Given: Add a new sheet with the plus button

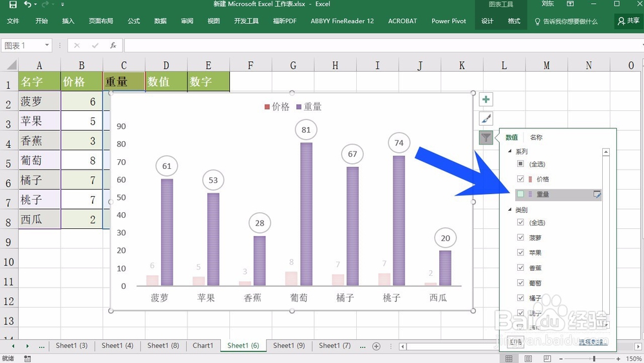Looking at the screenshot, I should [x=376, y=346].
